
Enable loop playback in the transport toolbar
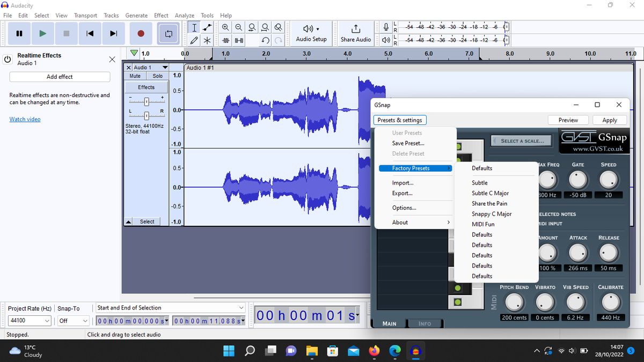(x=168, y=33)
